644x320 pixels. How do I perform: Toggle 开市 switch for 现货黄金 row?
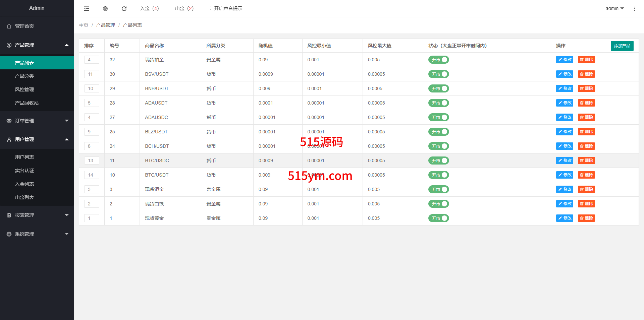coord(438,218)
